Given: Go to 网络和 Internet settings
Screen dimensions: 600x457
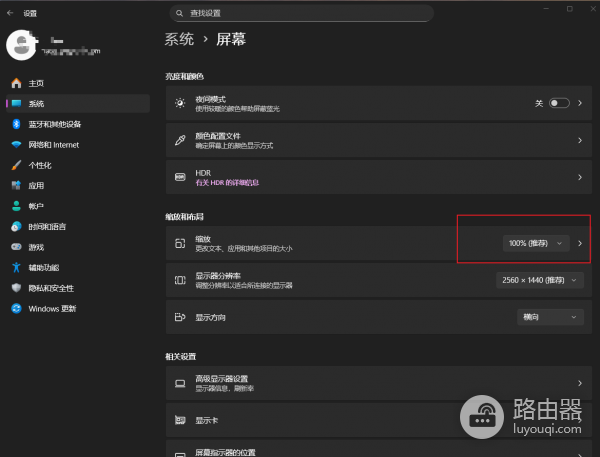Looking at the screenshot, I should click(78, 145).
